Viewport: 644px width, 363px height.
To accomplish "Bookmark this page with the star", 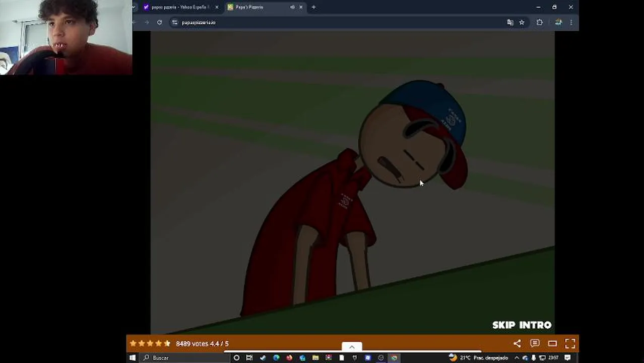I will click(x=522, y=22).
